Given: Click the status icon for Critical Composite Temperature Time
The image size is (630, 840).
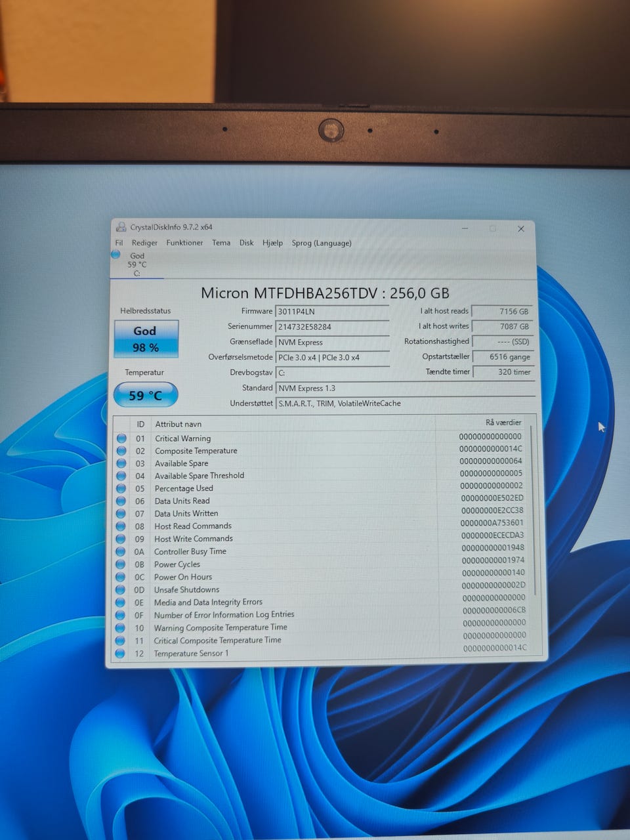Looking at the screenshot, I should click(119, 640).
